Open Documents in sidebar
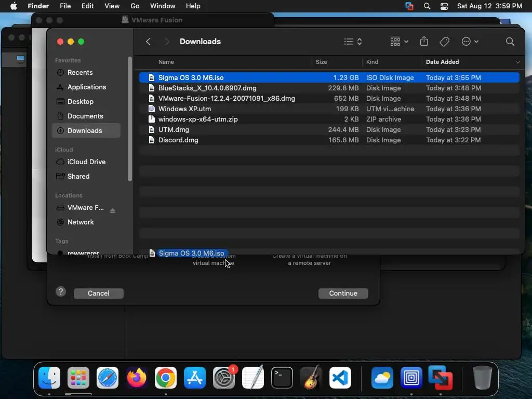Viewport: 532px width, 399px height. coord(87,116)
